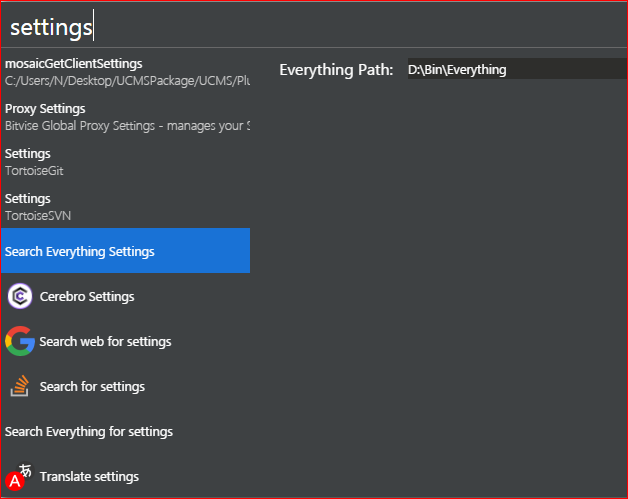Click the Bitvise Global Proxy Settings description
This screenshot has height=499, width=628.
pos(127,126)
